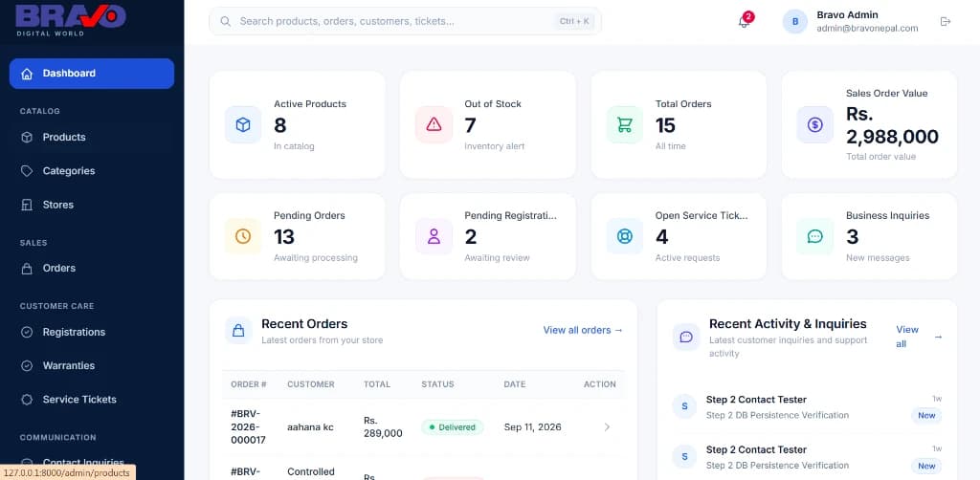The width and height of the screenshot is (980, 480).
Task: Click the gear icon beside Service Tickets
Action: [27, 400]
